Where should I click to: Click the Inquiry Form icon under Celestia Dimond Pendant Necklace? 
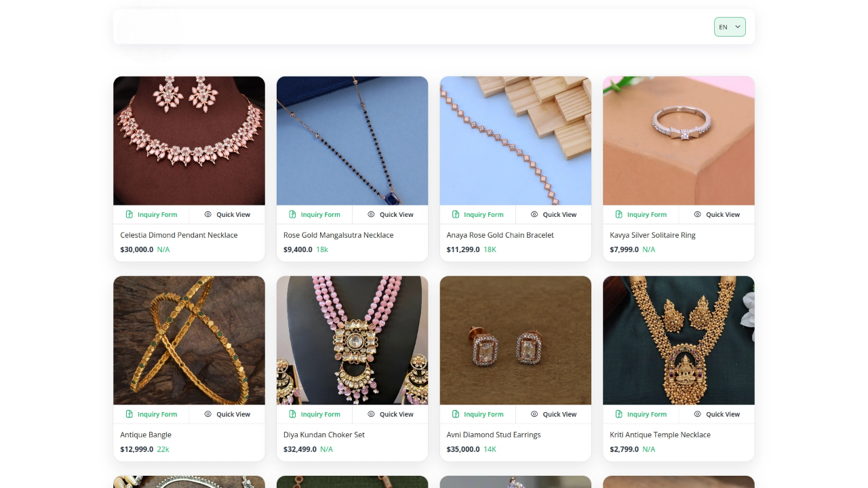pos(129,214)
